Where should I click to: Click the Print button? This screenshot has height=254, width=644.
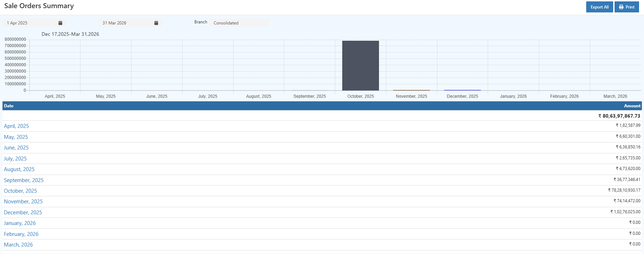point(627,7)
